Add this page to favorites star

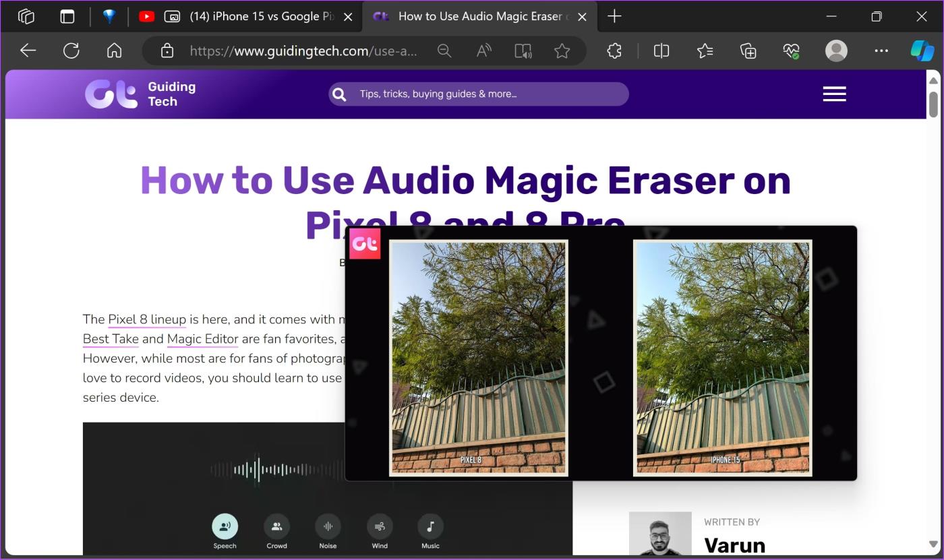562,51
